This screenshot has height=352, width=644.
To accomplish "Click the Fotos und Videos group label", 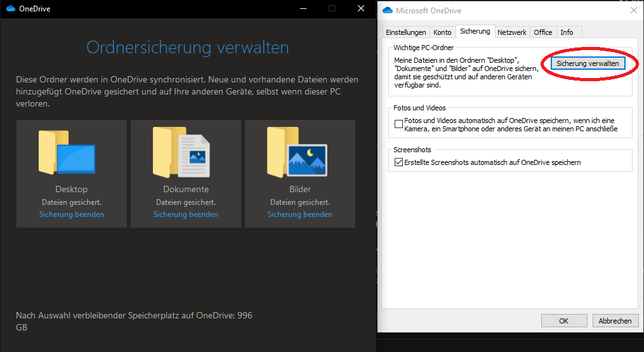I will tap(419, 108).
